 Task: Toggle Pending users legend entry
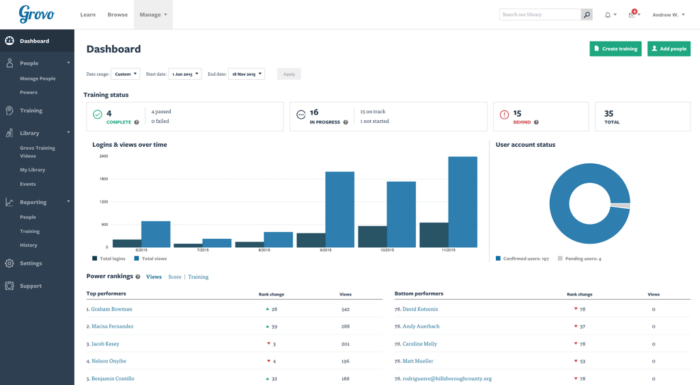point(579,259)
